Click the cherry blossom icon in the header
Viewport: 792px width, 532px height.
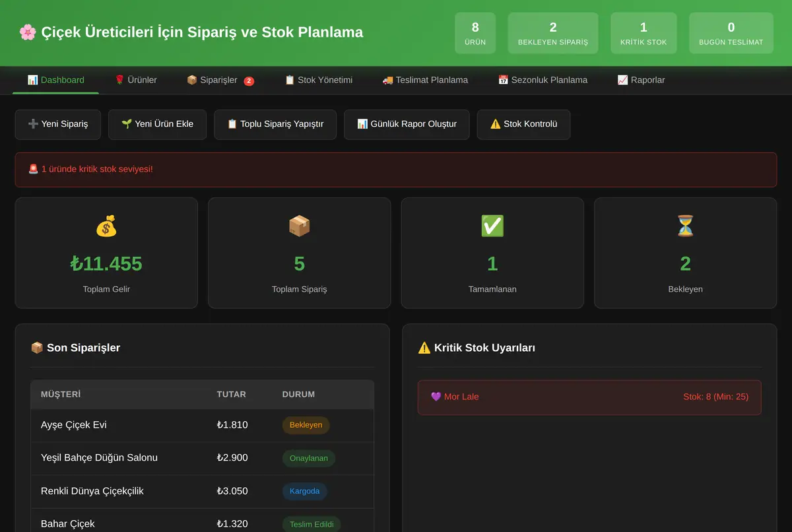click(27, 32)
